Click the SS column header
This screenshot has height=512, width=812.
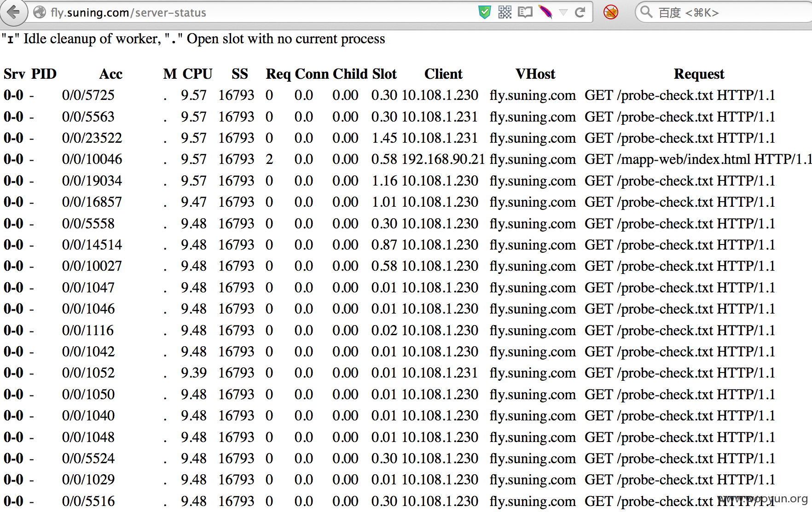pos(240,74)
